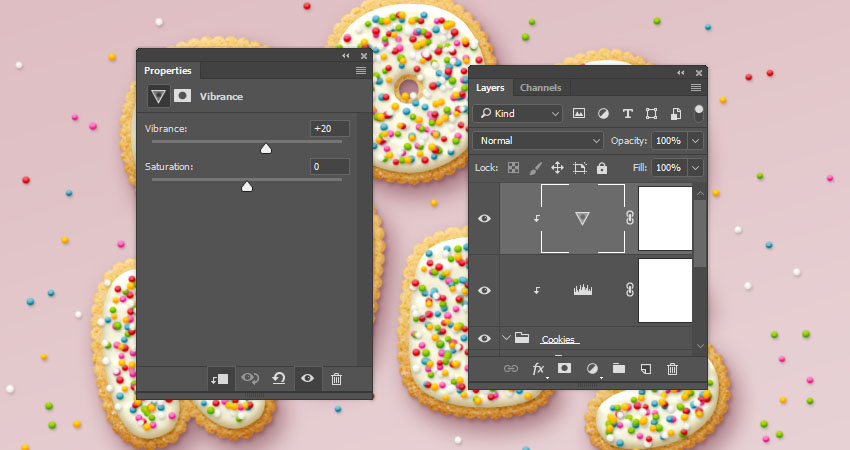Collapse the Cookies layer group

coord(506,339)
